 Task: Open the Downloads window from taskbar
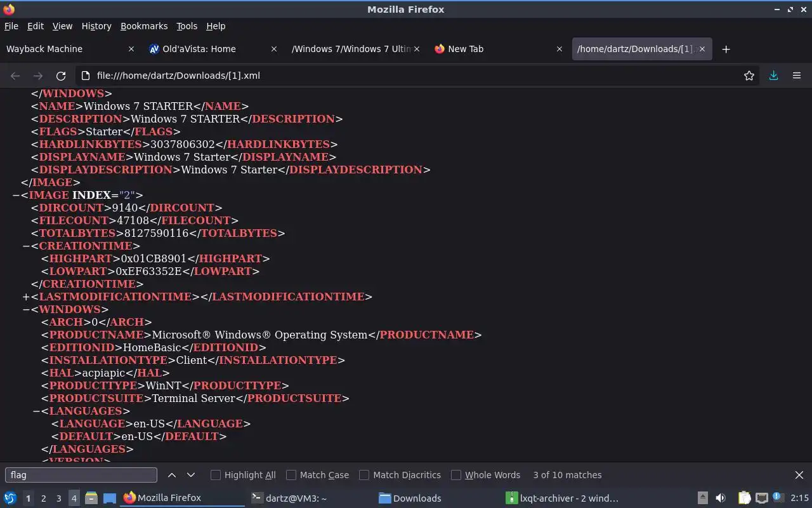436,498
